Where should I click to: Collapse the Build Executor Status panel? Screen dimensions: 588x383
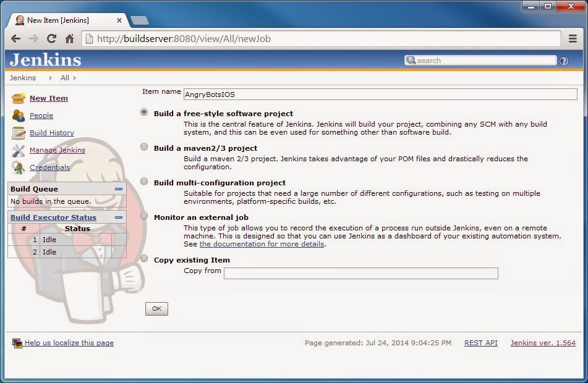point(119,217)
